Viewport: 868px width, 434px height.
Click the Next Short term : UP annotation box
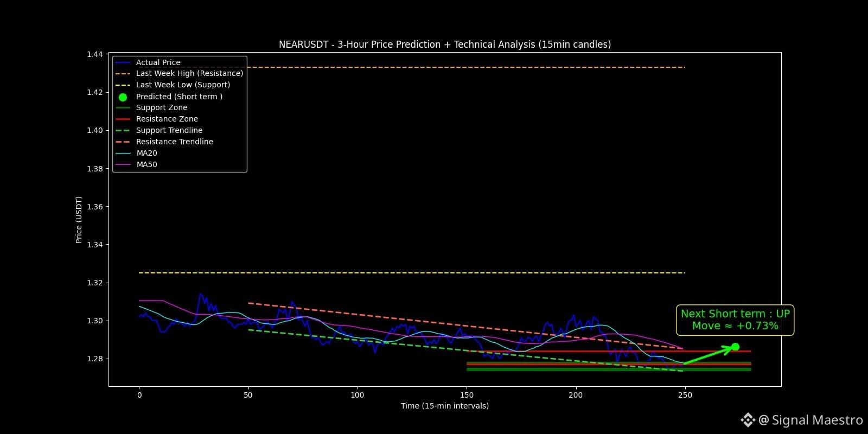click(735, 320)
